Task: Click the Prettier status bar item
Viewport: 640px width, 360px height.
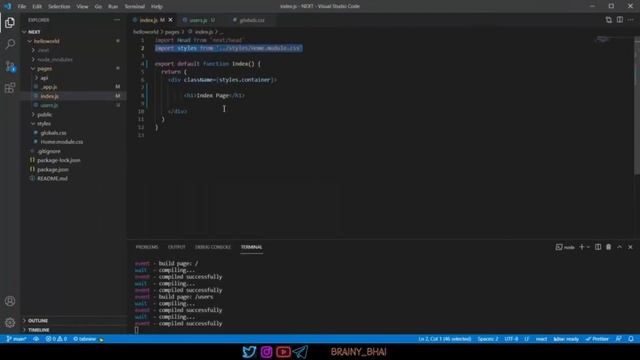Action: tap(597, 339)
